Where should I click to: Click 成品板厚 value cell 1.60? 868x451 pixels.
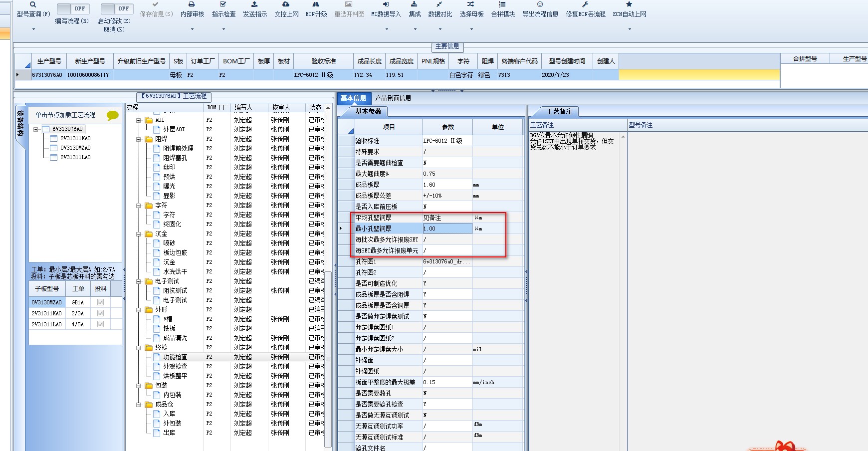click(447, 185)
